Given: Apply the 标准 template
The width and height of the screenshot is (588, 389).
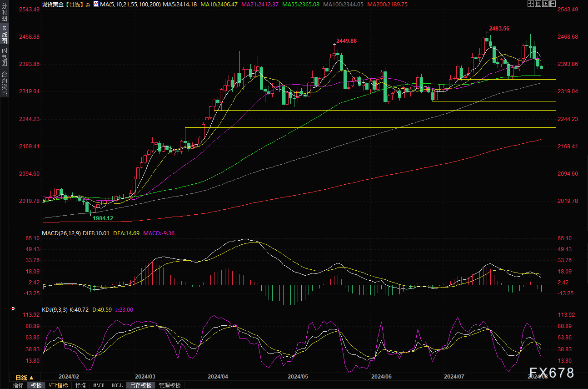Looking at the screenshot, I should (80, 385).
